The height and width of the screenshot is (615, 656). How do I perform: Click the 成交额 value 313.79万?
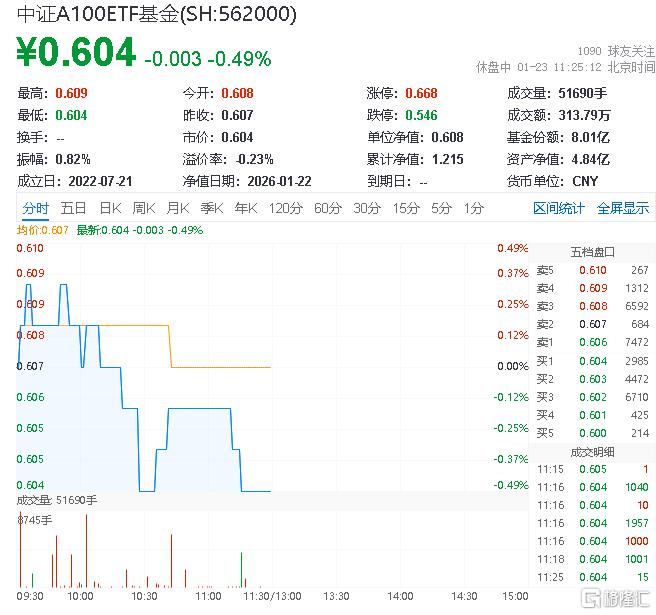pos(584,115)
